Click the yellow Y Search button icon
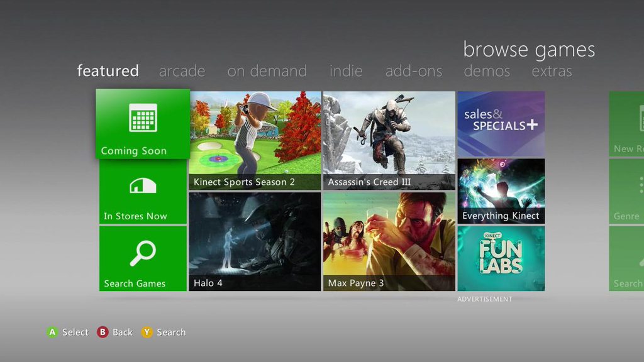644x362 pixels. (147, 332)
